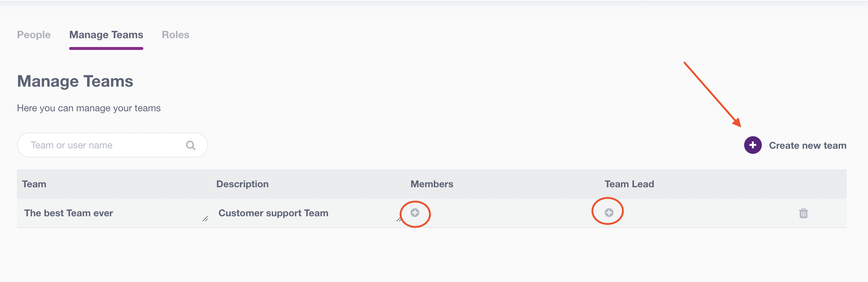868x282 pixels.
Task: Delete The best Team ever with trash icon
Action: 803,213
